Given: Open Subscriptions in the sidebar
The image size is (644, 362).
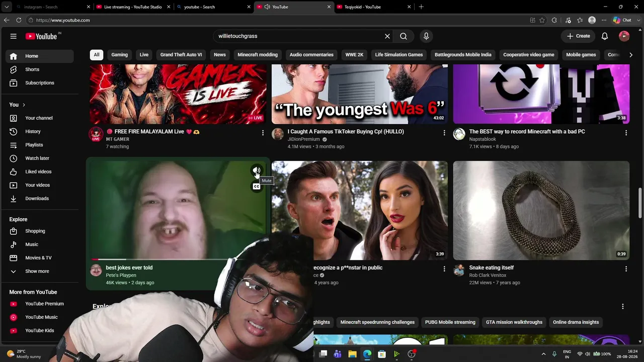Looking at the screenshot, I should point(40,83).
